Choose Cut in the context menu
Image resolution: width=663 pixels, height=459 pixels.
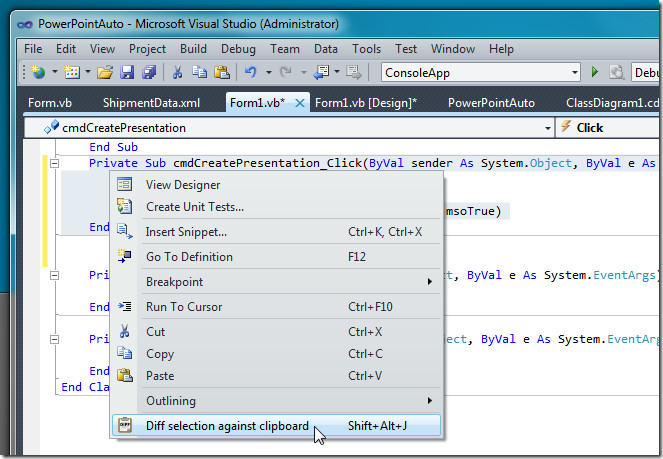277,332
